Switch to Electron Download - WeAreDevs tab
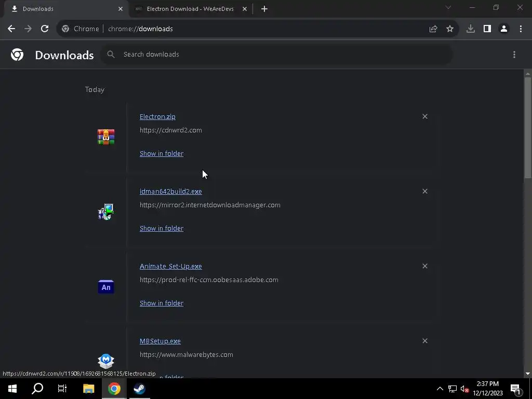The width and height of the screenshot is (532, 399). click(190, 9)
